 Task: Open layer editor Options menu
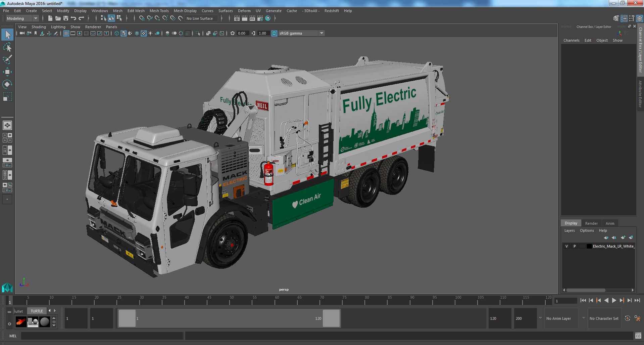pos(587,230)
